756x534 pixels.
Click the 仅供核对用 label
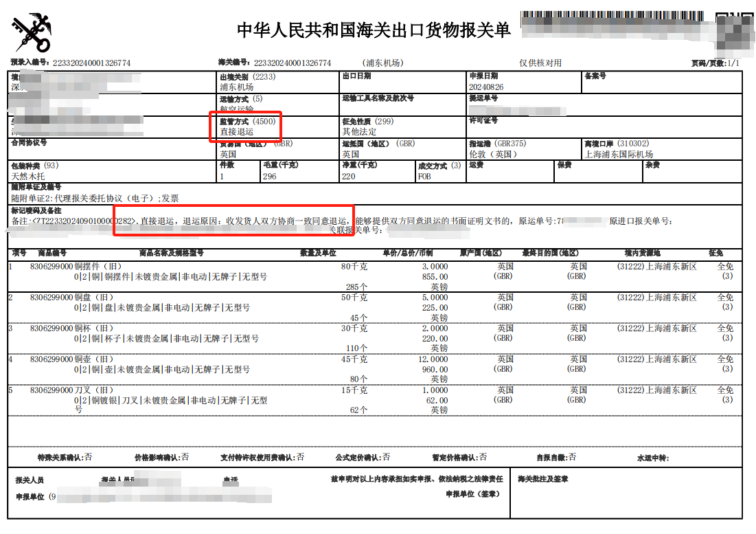(x=540, y=63)
